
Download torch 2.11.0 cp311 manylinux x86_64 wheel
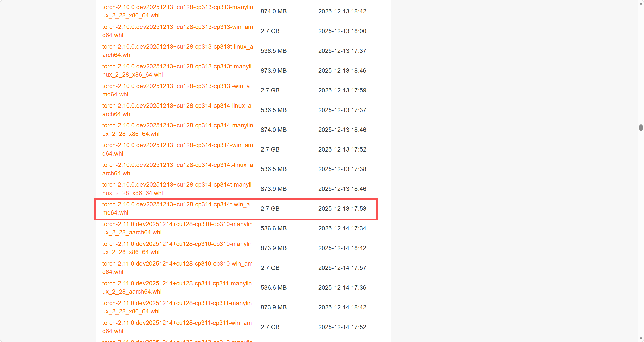tap(177, 303)
